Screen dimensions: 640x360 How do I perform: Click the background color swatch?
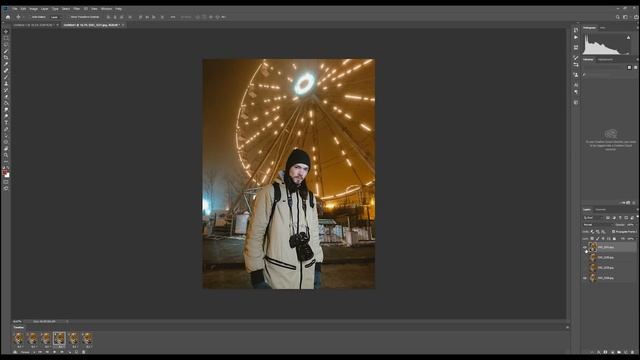(8, 176)
